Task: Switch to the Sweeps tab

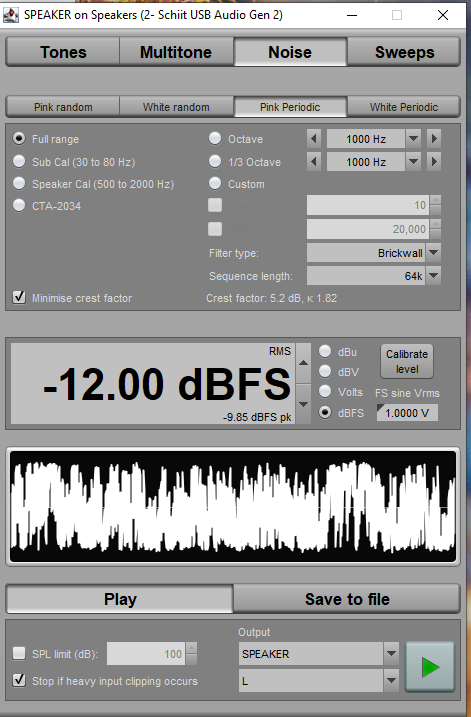Action: click(404, 52)
